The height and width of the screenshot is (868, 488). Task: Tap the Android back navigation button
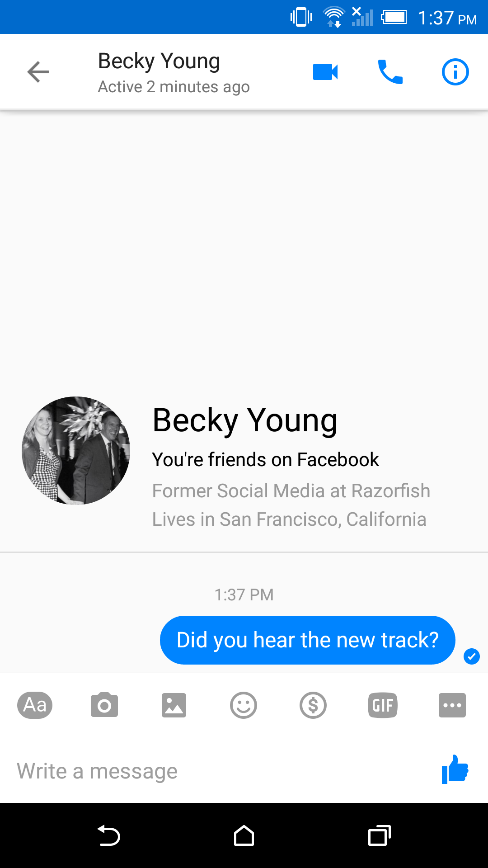pos(108,835)
